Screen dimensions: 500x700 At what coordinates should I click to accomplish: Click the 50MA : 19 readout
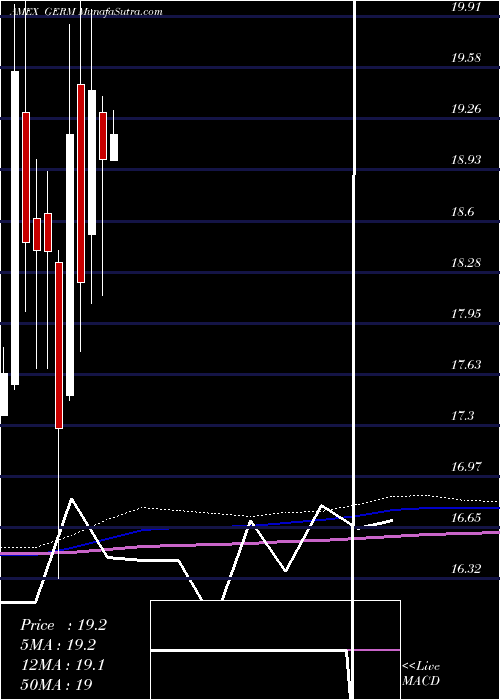56,684
